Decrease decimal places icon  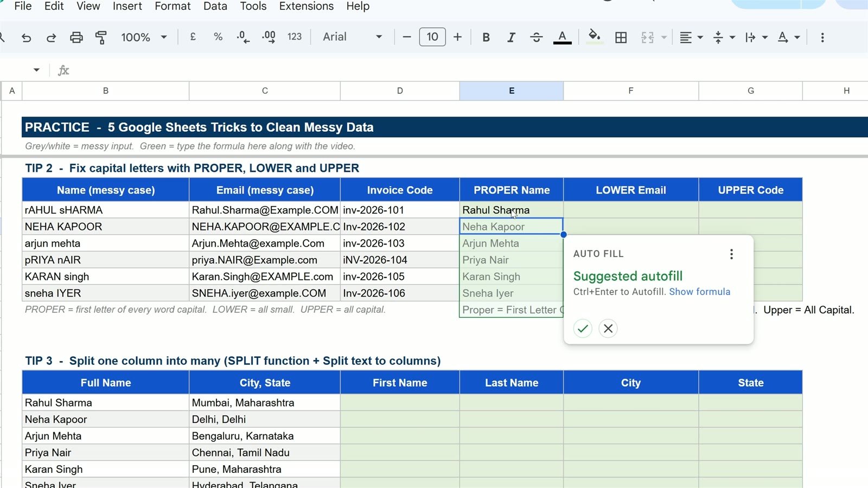pos(243,37)
